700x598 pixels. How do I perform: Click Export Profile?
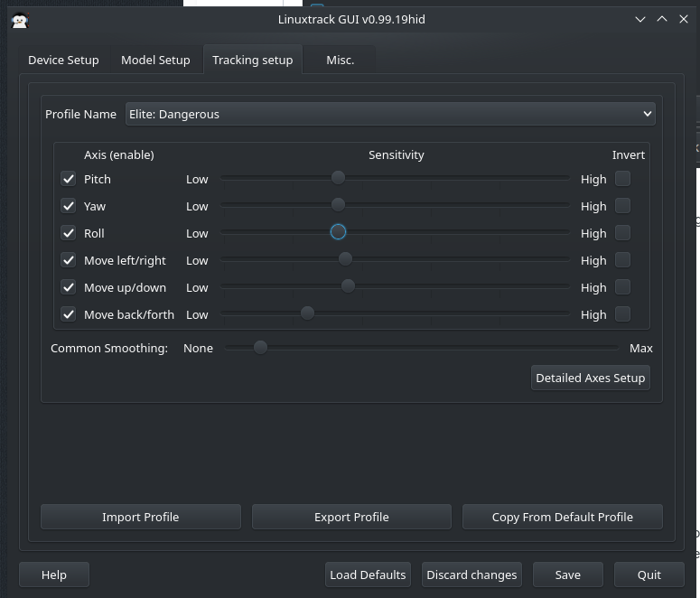(351, 517)
